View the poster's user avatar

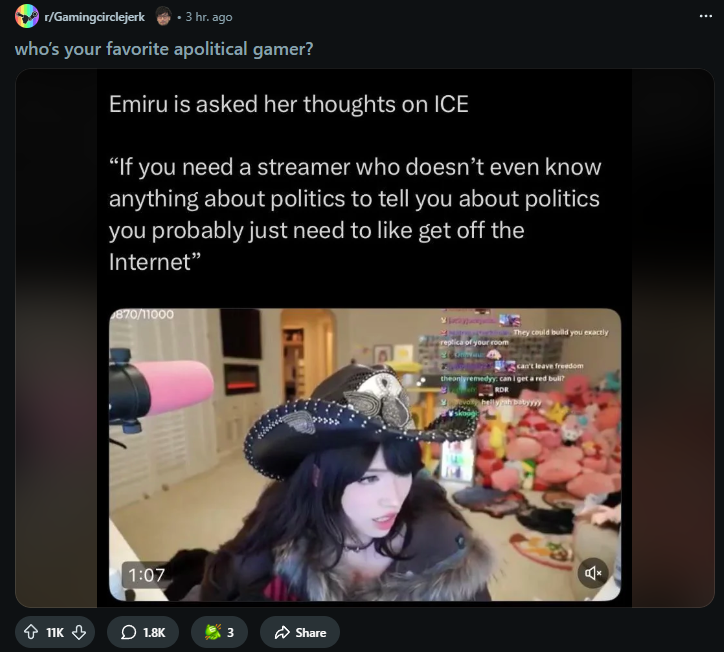pyautogui.click(x=163, y=17)
